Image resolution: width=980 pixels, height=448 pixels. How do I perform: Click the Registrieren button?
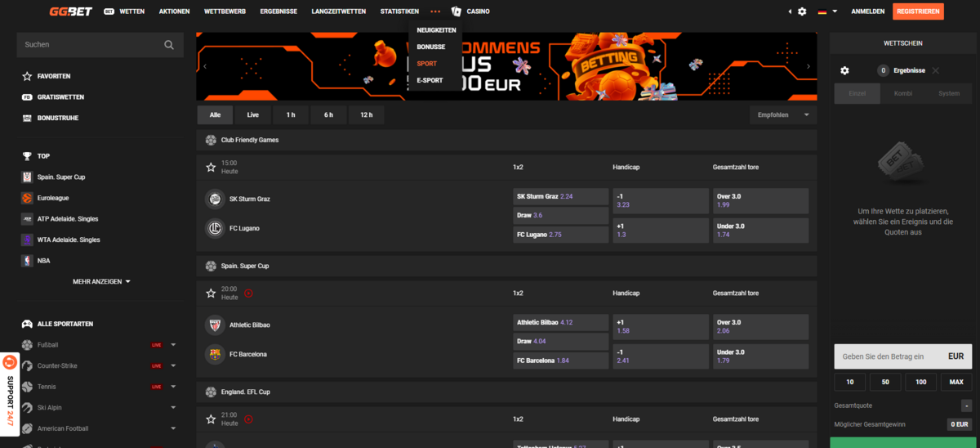pos(919,11)
